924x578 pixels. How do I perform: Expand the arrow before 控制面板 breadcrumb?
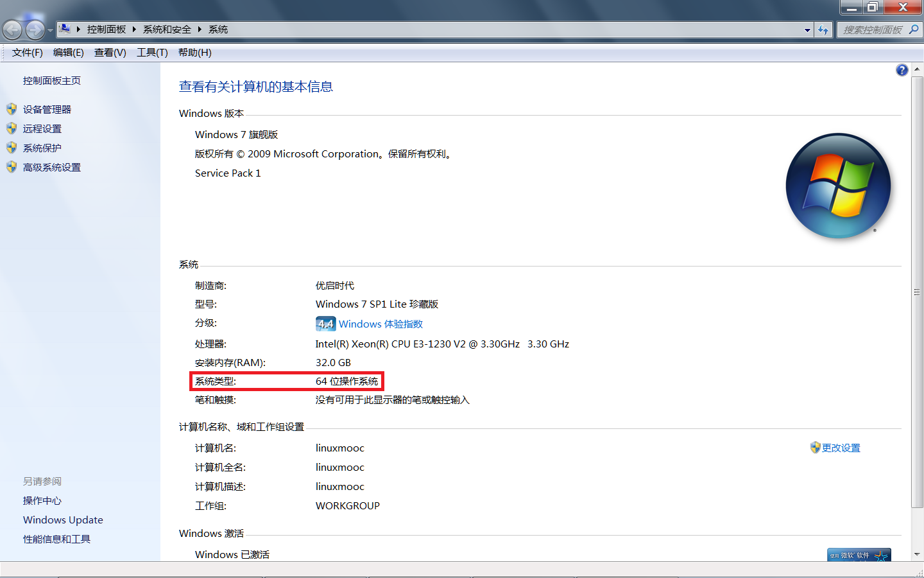pyautogui.click(x=78, y=30)
